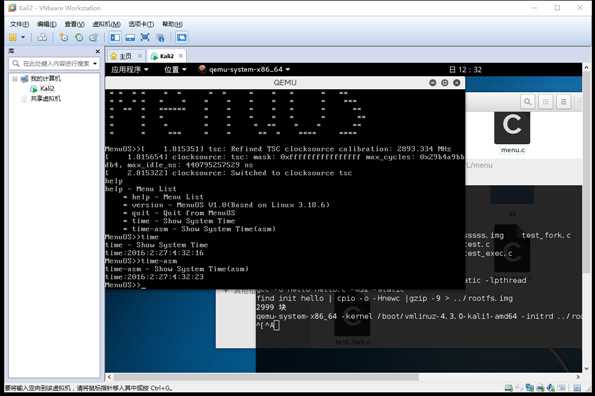Image resolution: width=595 pixels, height=396 pixels.
Task: Click the Kali panel clock 日 12:32
Action: [x=465, y=69]
